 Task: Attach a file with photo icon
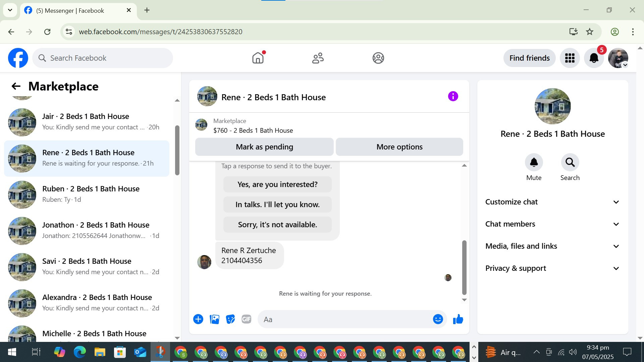pos(214,319)
